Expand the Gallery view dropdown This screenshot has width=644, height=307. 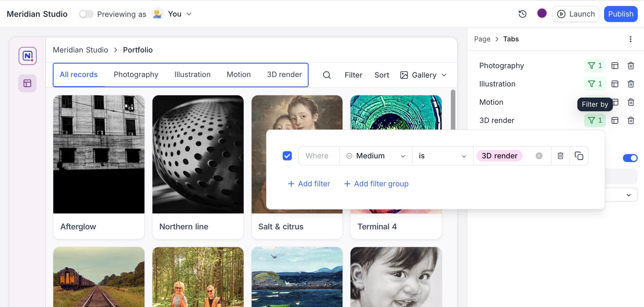(x=423, y=75)
